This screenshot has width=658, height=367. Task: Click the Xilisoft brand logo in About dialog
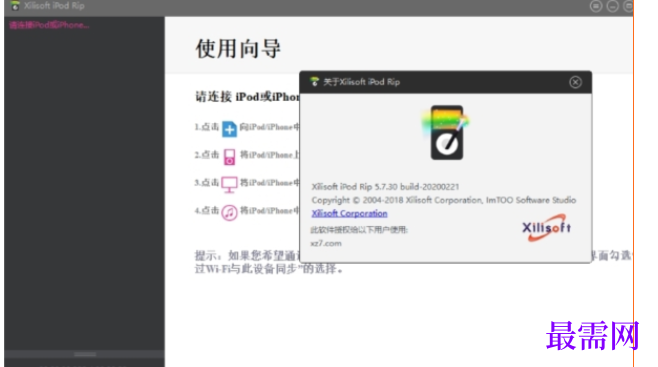coord(546,228)
